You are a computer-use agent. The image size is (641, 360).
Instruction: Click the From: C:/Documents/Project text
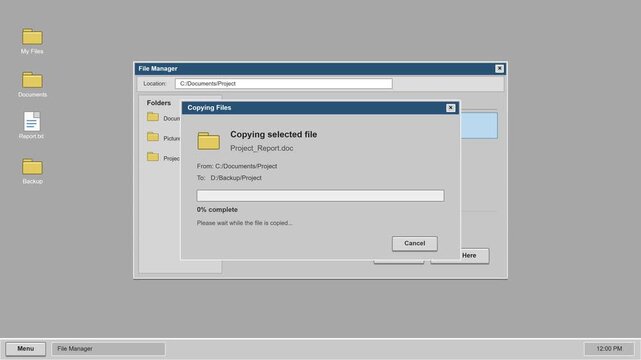[x=237, y=166]
